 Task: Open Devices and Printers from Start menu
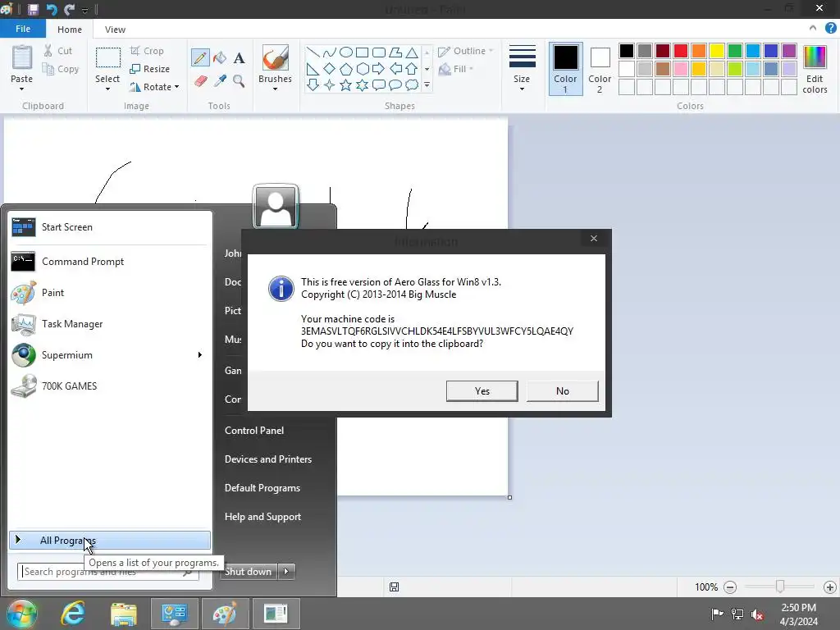(x=268, y=459)
